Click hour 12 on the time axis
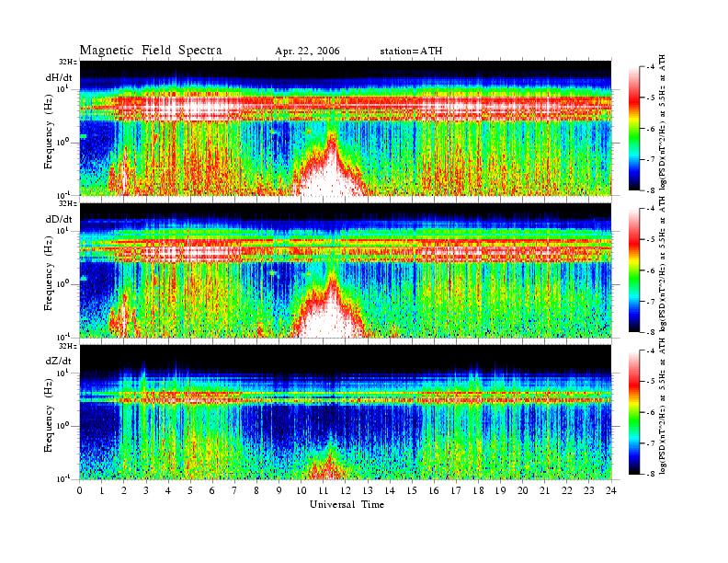 click(x=346, y=491)
